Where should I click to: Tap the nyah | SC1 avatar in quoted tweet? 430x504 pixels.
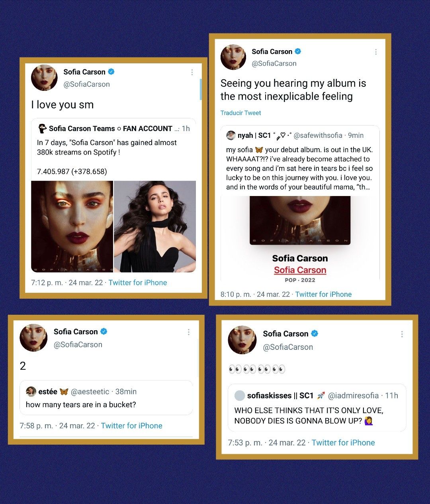click(x=231, y=135)
